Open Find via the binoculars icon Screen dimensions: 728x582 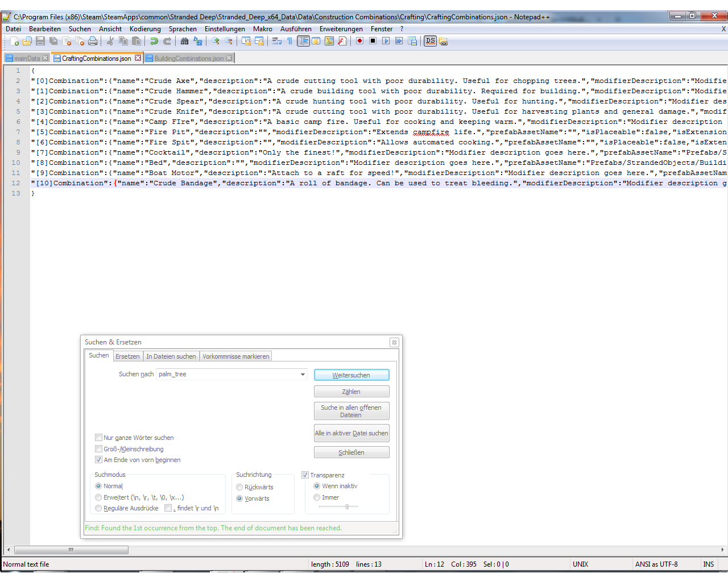184,41
